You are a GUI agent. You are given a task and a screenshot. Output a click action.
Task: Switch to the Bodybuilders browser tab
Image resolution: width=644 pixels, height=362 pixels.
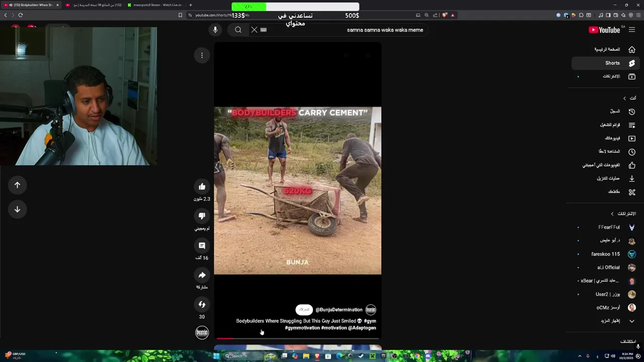31,5
